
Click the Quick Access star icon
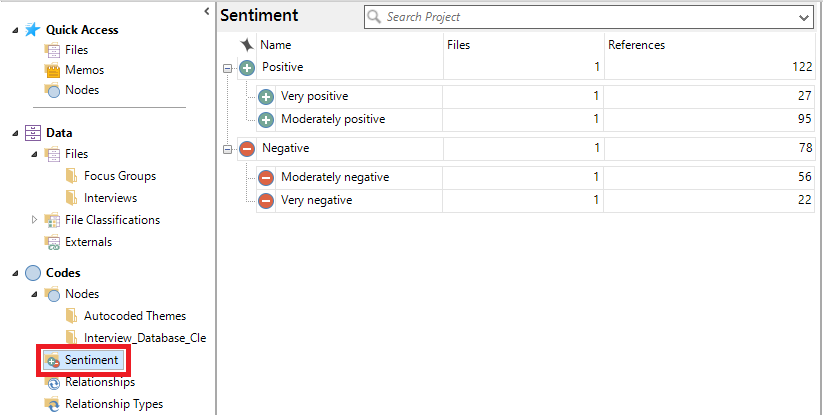pyautogui.click(x=33, y=30)
